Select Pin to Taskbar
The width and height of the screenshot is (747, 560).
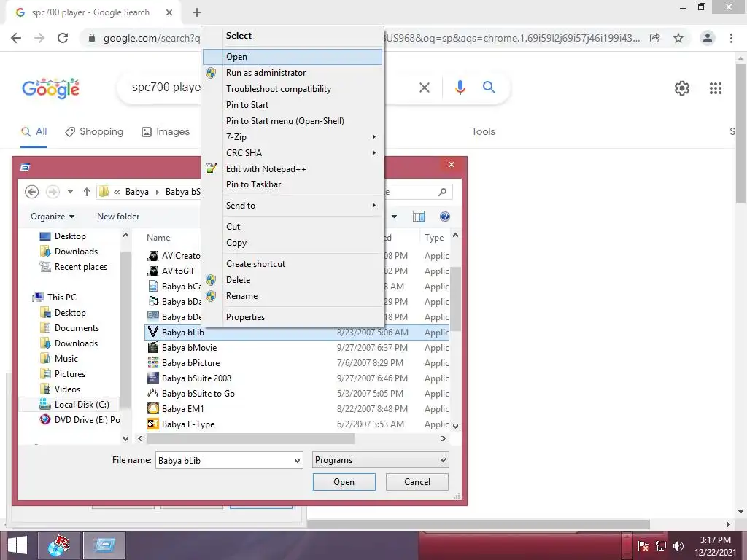pos(292,184)
